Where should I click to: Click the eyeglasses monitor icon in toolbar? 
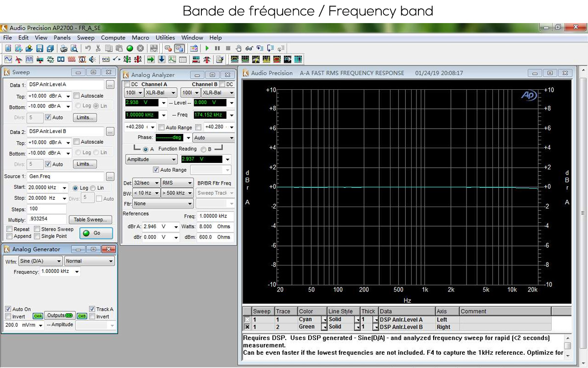click(249, 48)
